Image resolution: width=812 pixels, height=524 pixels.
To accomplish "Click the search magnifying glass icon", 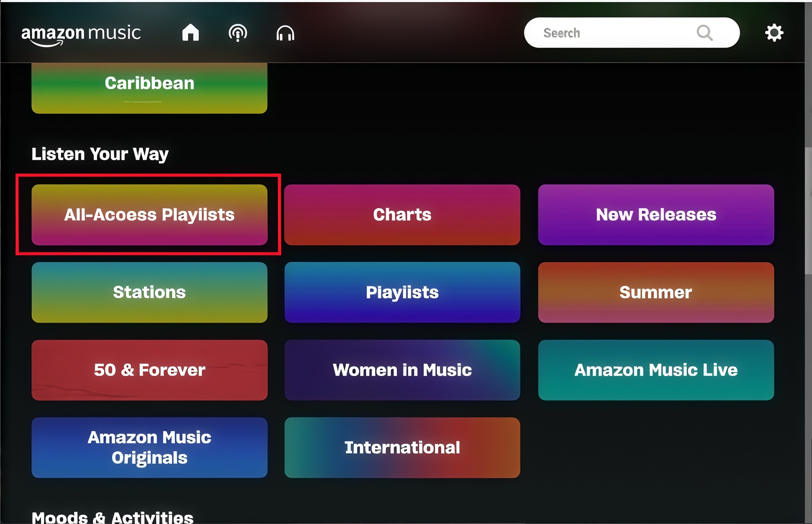I will click(704, 33).
